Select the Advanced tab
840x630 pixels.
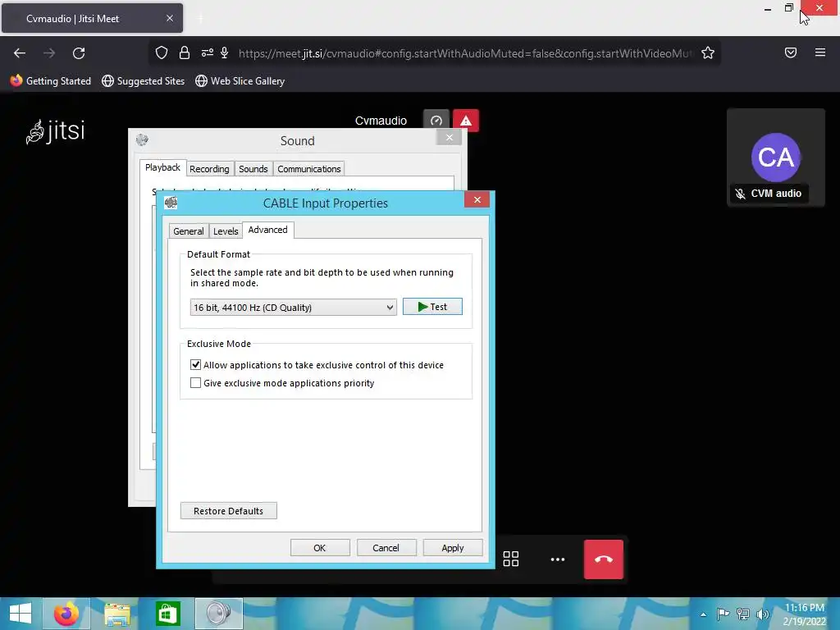tap(268, 230)
